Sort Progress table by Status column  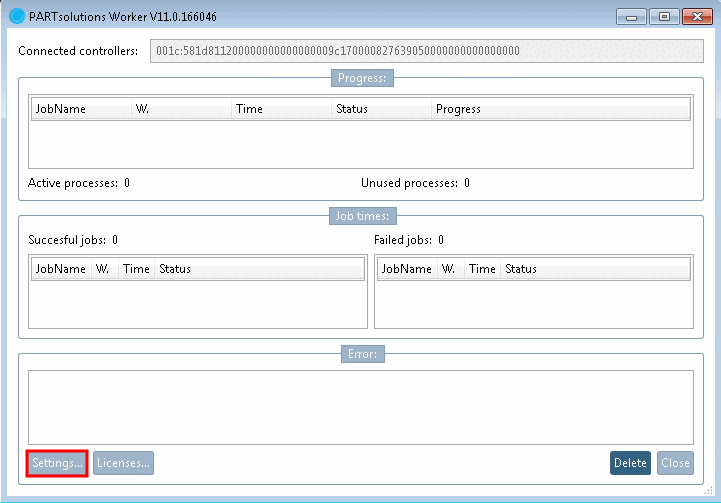(x=382, y=109)
